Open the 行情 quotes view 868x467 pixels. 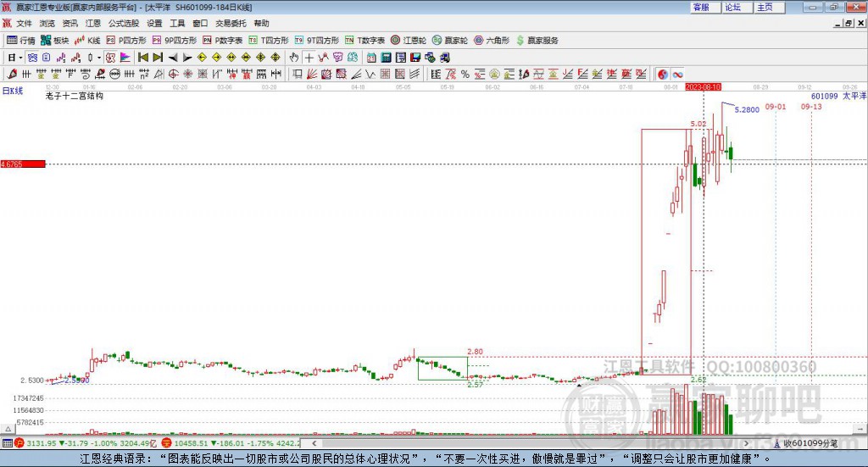click(20, 41)
